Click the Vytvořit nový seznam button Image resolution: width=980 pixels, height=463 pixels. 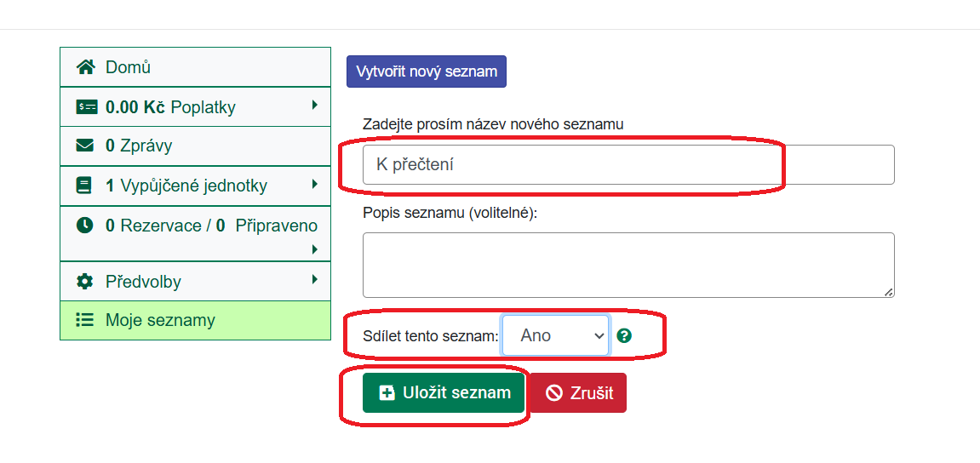427,71
